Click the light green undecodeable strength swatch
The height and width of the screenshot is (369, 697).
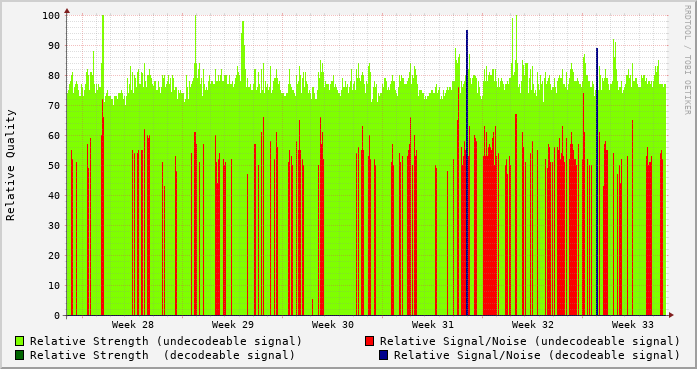tap(20, 341)
